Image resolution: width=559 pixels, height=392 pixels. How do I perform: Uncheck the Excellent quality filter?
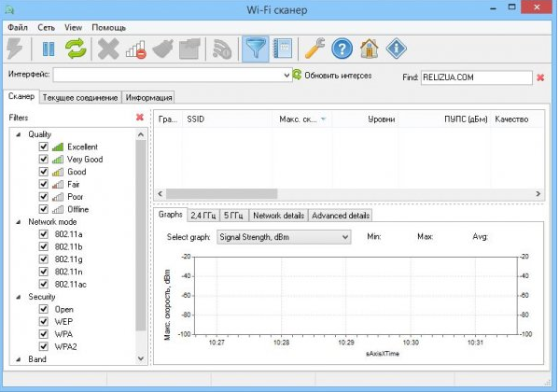[x=44, y=147]
